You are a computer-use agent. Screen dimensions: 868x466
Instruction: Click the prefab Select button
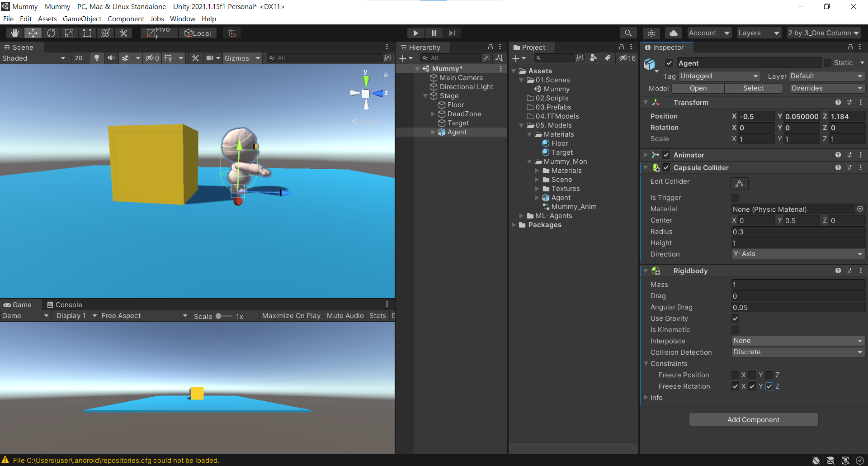pyautogui.click(x=754, y=88)
